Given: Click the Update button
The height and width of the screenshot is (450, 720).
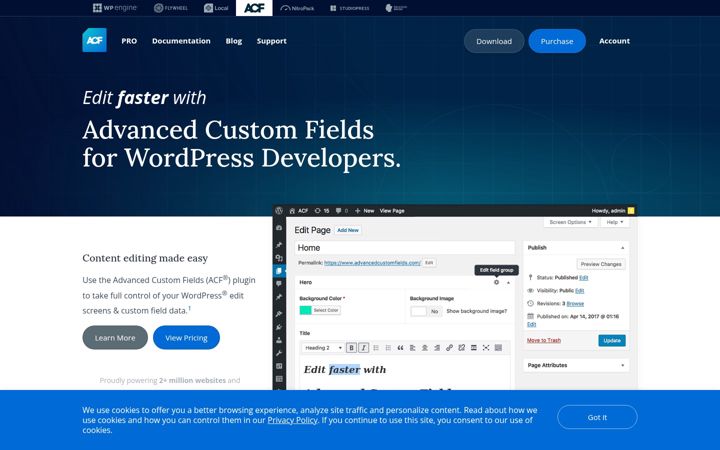Looking at the screenshot, I should (x=612, y=340).
